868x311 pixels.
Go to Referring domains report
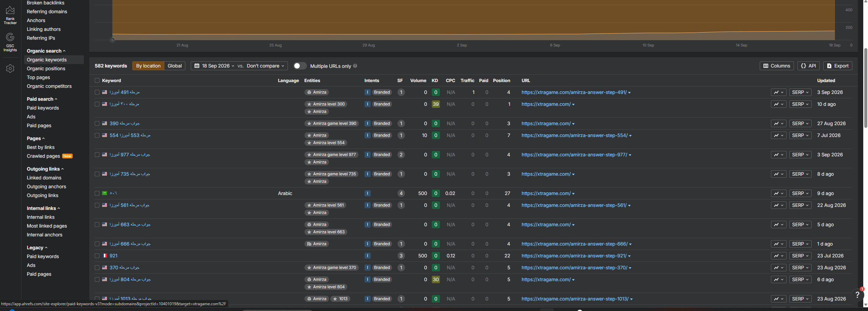pos(47,12)
